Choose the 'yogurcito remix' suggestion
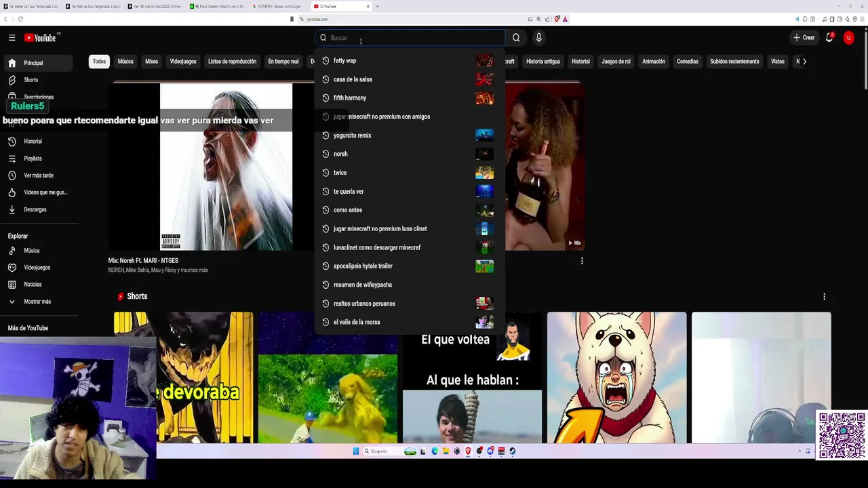 pos(409,135)
